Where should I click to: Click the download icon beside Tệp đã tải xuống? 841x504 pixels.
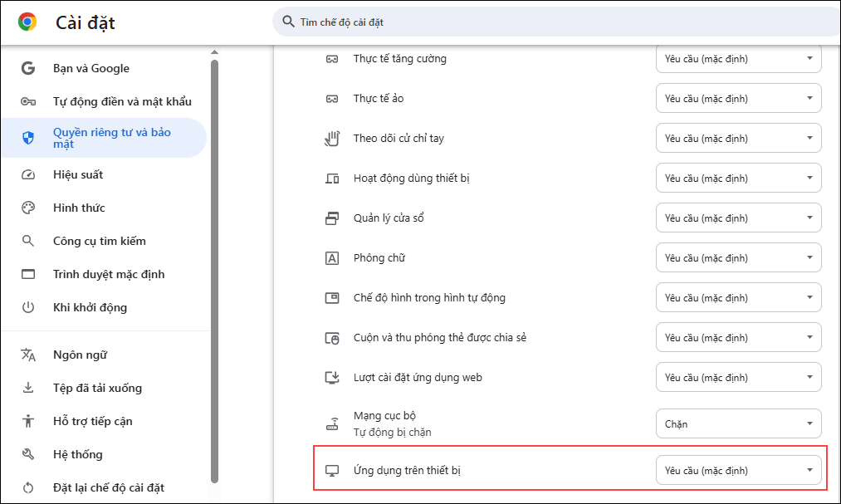(x=28, y=388)
